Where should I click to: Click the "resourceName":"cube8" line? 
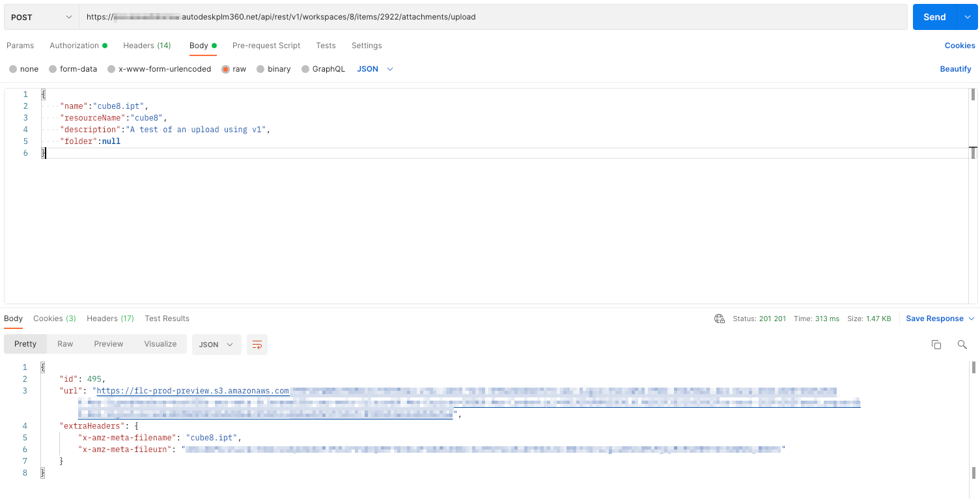pos(113,118)
